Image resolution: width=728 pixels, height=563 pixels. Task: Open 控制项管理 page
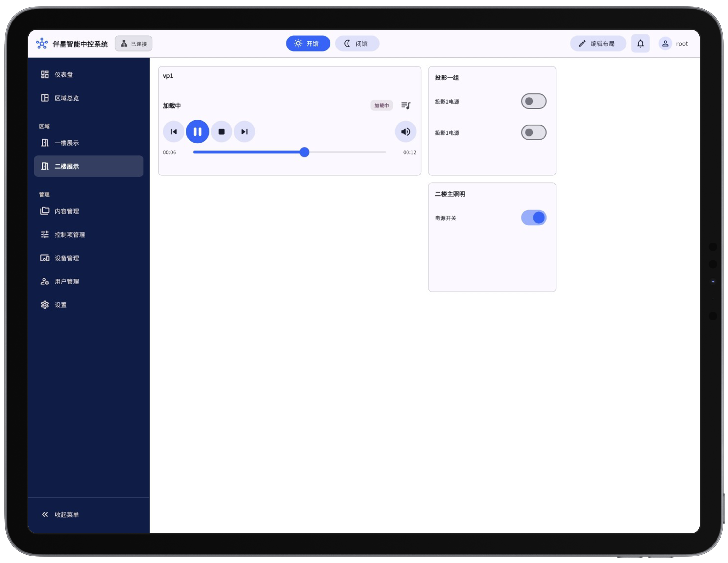pyautogui.click(x=89, y=234)
